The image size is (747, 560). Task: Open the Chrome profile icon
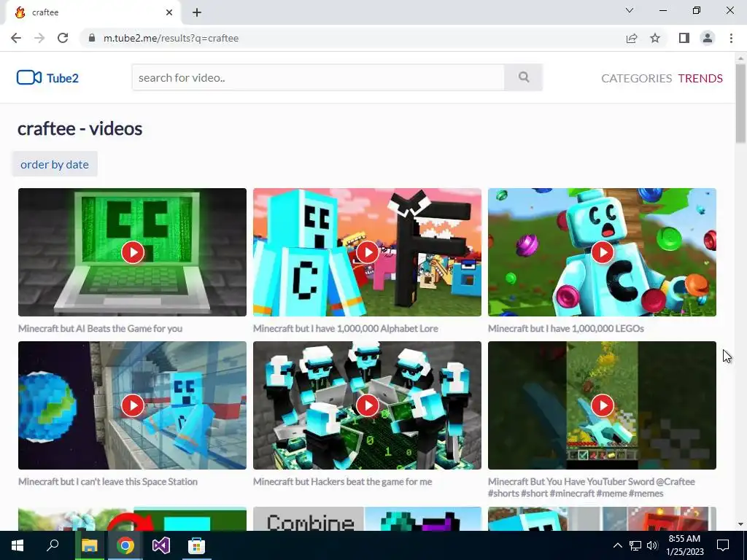708,38
